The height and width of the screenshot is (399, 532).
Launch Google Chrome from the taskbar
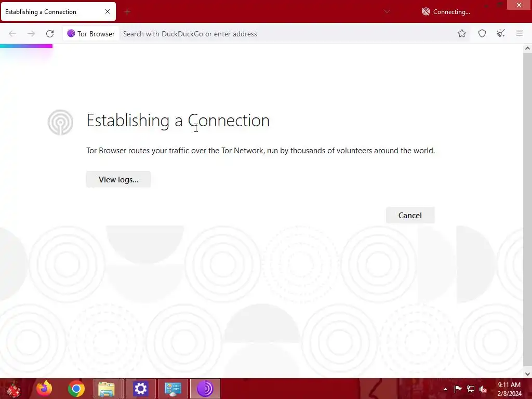[x=76, y=389]
